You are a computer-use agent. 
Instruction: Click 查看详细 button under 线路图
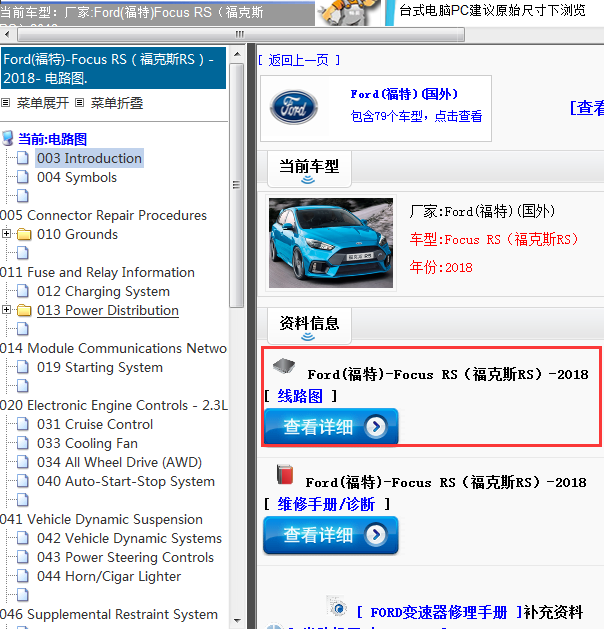click(x=331, y=426)
